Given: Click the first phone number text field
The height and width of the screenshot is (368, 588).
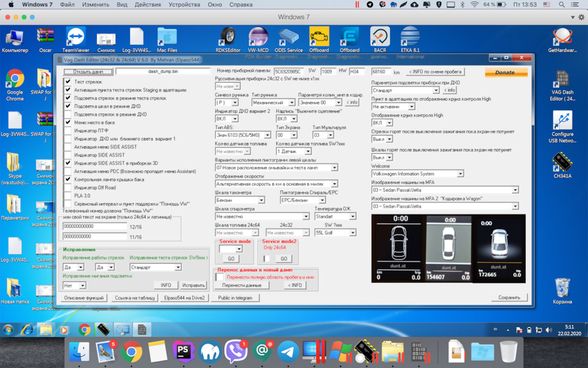Looking at the screenshot, I should tap(95, 226).
